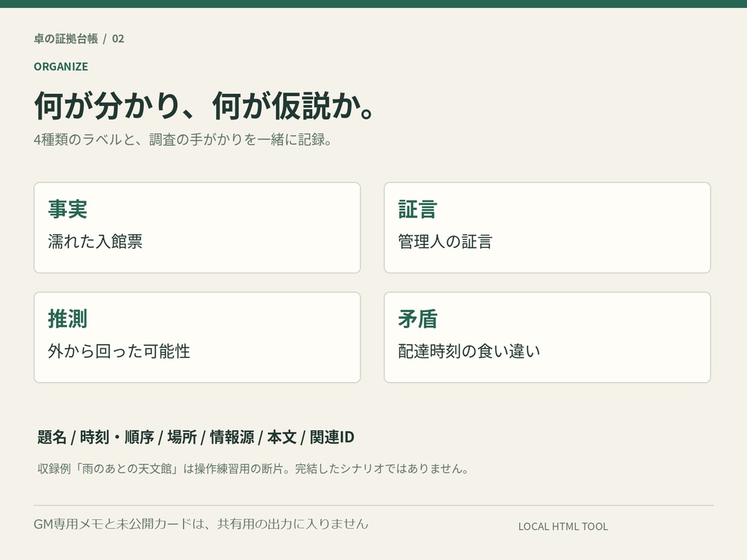Select the 証言 label card
The image size is (747, 560).
click(x=547, y=227)
